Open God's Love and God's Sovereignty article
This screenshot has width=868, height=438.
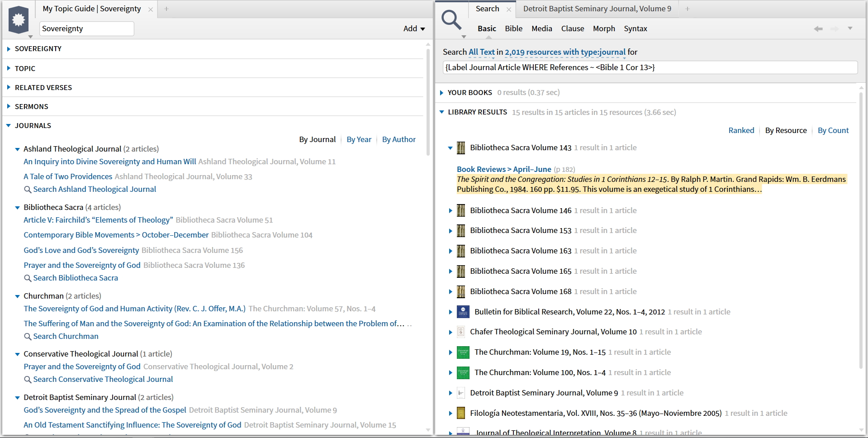(x=81, y=250)
